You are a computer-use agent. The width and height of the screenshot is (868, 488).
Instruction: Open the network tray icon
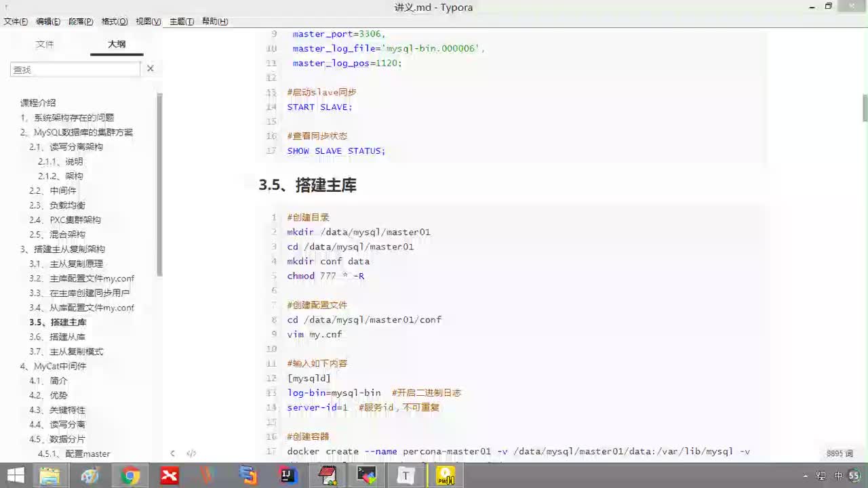click(x=821, y=476)
